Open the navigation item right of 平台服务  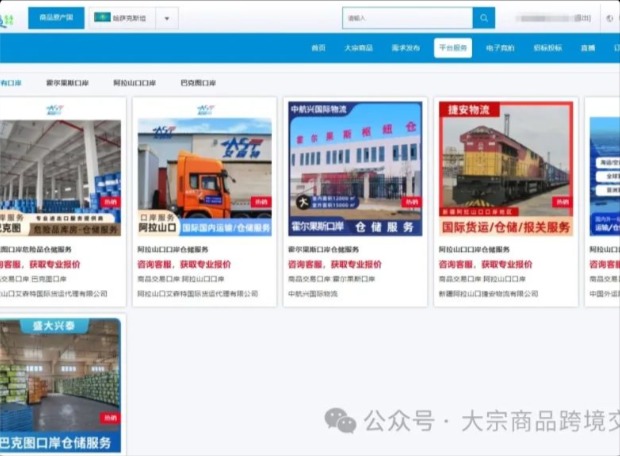point(500,48)
